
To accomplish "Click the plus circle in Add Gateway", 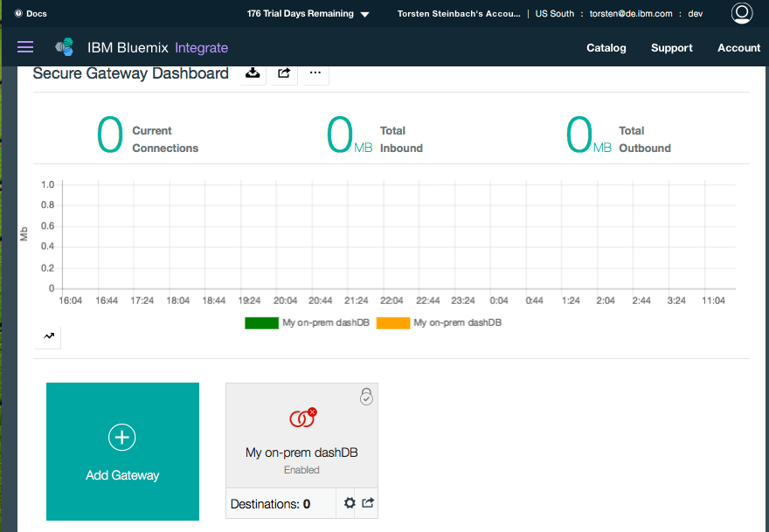I will 122,437.
